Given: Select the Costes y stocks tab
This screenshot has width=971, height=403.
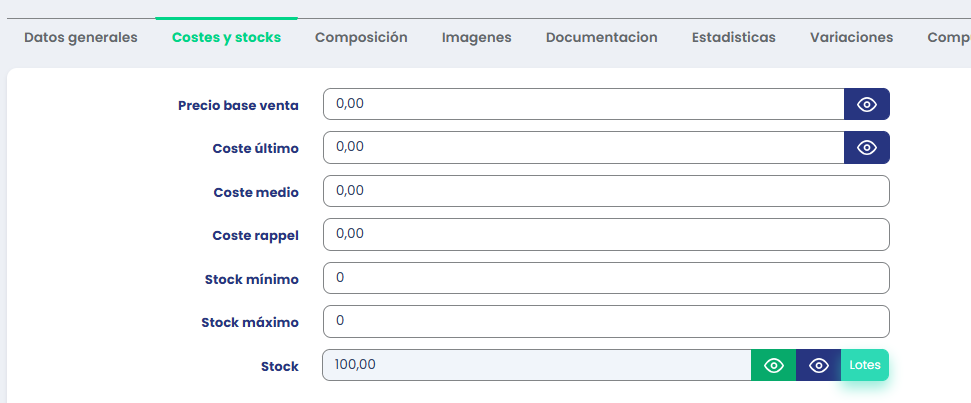Looking at the screenshot, I should pyautogui.click(x=226, y=37).
